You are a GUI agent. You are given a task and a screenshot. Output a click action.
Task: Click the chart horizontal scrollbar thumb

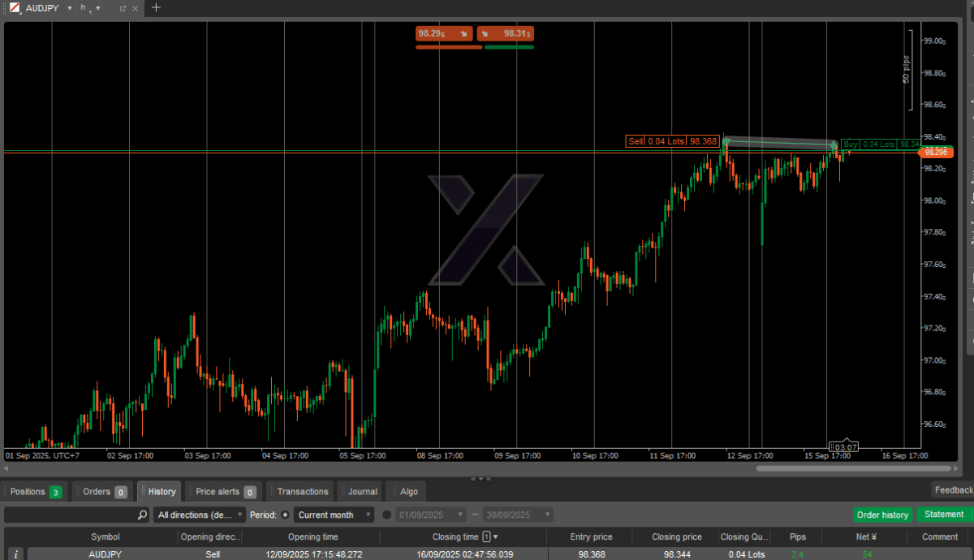pyautogui.click(x=852, y=468)
